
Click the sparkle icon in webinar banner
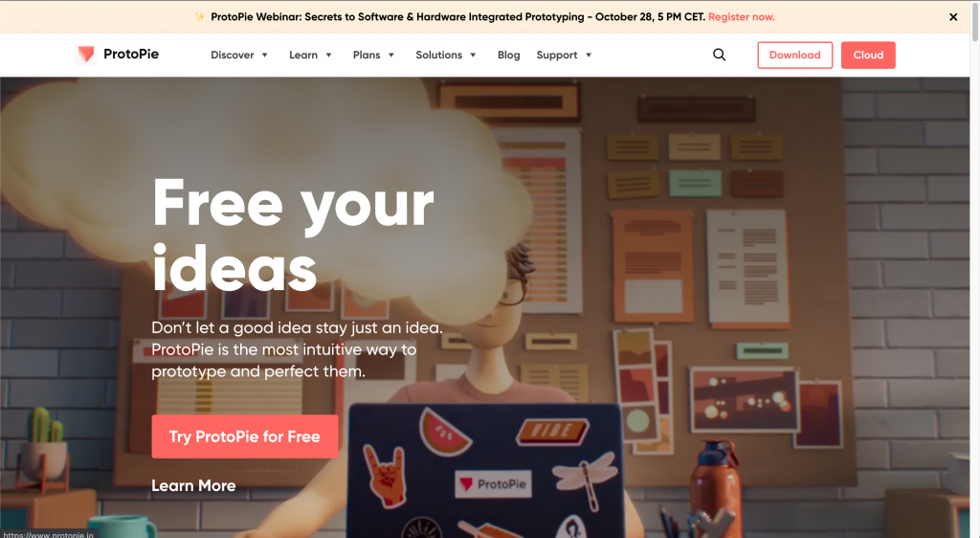pos(200,17)
